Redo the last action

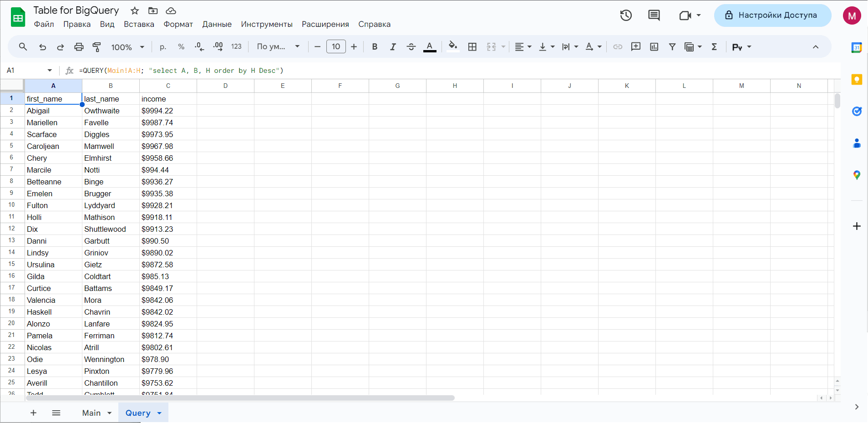pyautogui.click(x=60, y=46)
